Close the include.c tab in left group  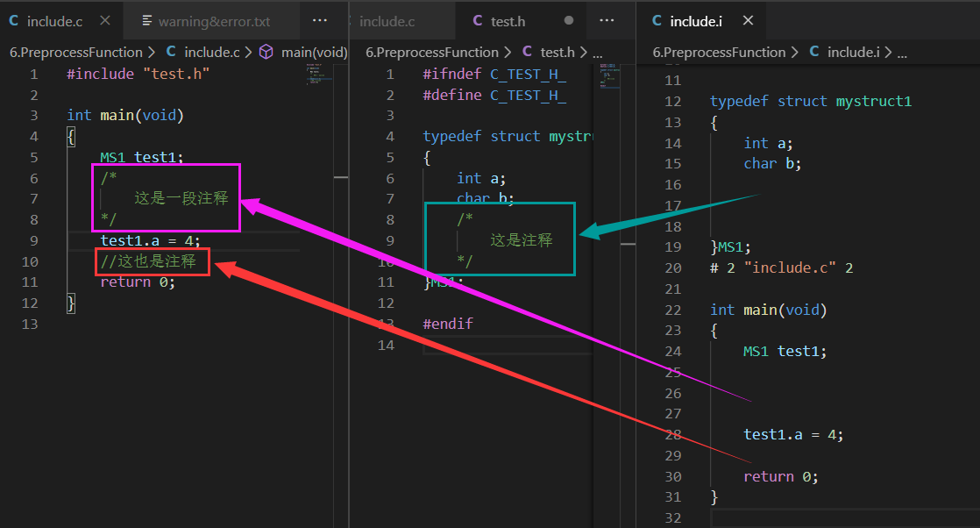tap(105, 21)
